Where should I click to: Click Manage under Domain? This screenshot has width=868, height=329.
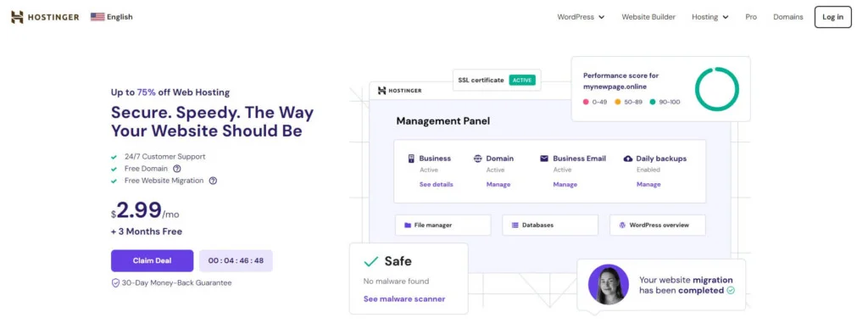pyautogui.click(x=498, y=185)
